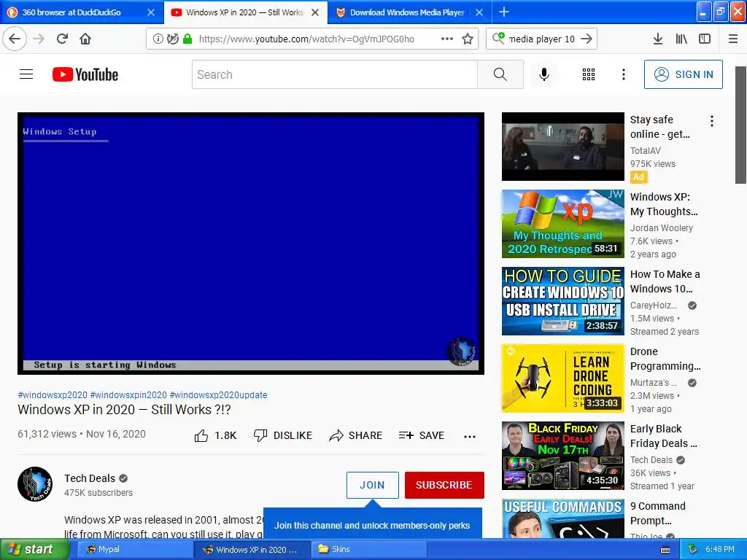Go back to the previous page

tap(15, 39)
